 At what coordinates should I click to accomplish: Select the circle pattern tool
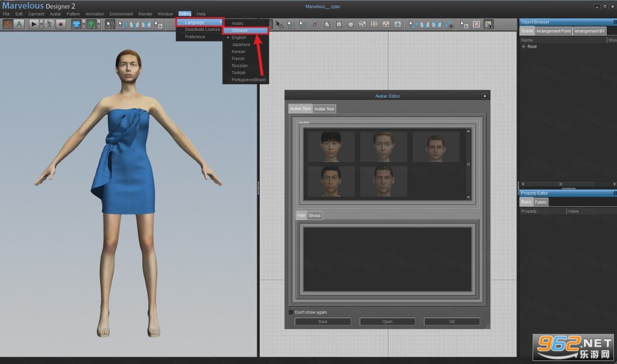pyautogui.click(x=351, y=24)
